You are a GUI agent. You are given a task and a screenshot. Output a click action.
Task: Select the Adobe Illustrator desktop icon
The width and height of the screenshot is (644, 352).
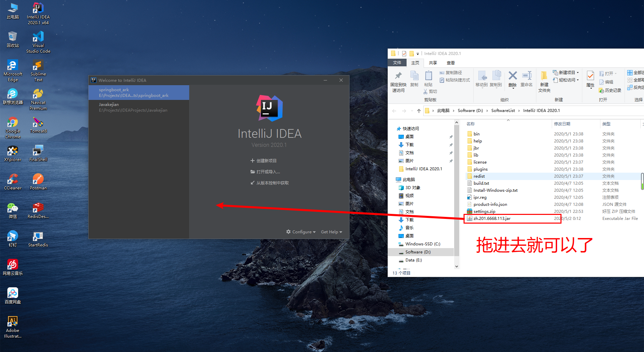pos(13,327)
